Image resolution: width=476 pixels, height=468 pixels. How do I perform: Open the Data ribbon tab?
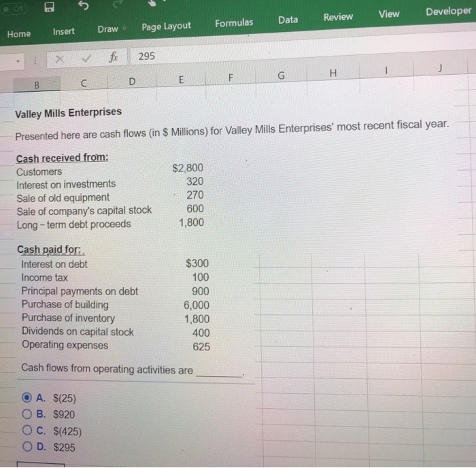(x=288, y=20)
